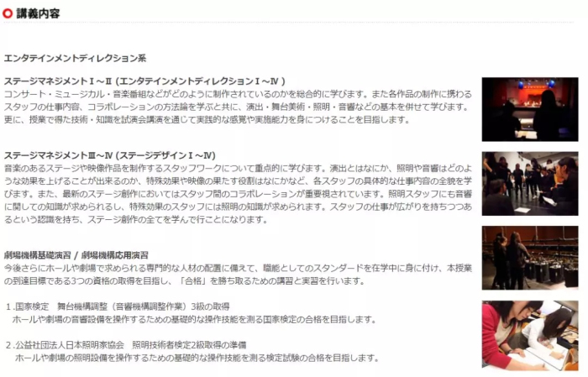This screenshot has width=588, height=377.
Task: Click the 講義内容 section heading
Action: (38, 13)
